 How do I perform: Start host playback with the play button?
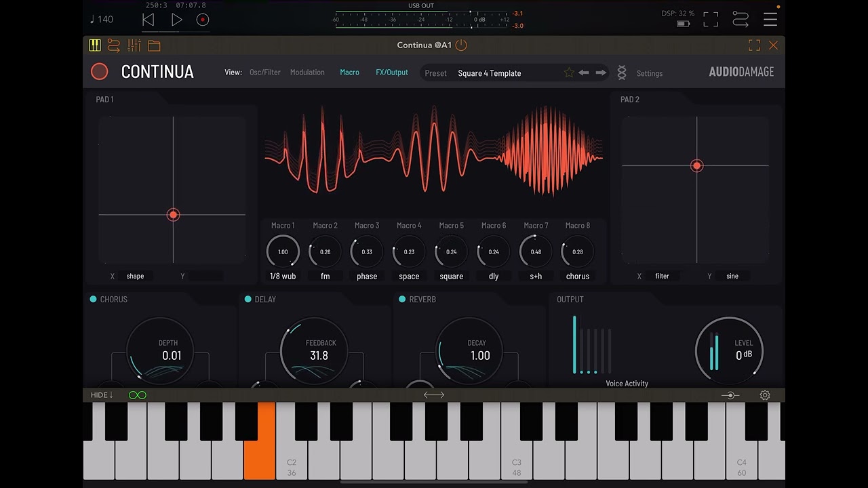176,20
